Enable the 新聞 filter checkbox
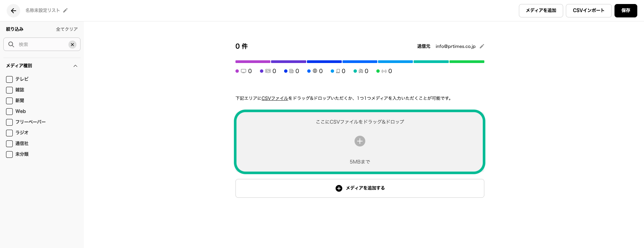The height and width of the screenshot is (248, 644). [9, 101]
